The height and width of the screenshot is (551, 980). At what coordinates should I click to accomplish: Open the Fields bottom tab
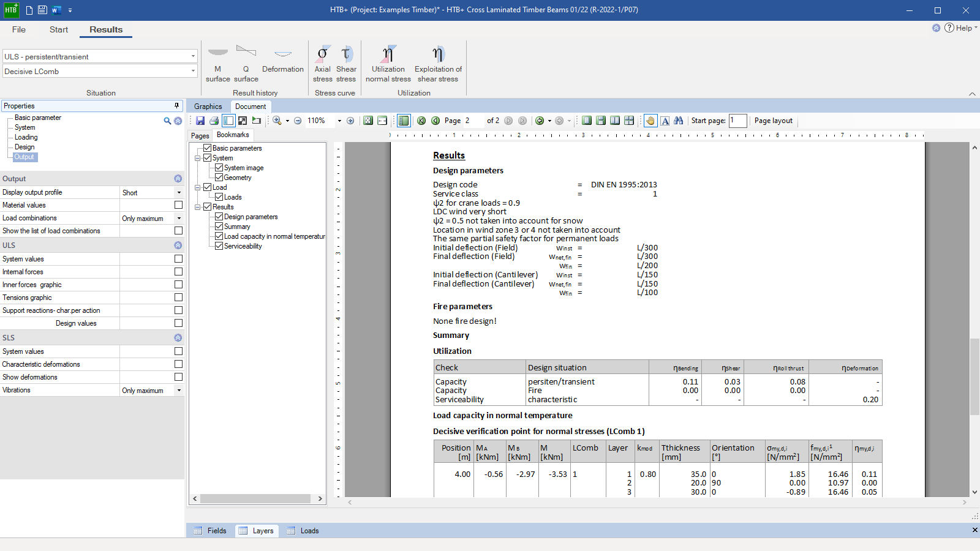pyautogui.click(x=210, y=531)
